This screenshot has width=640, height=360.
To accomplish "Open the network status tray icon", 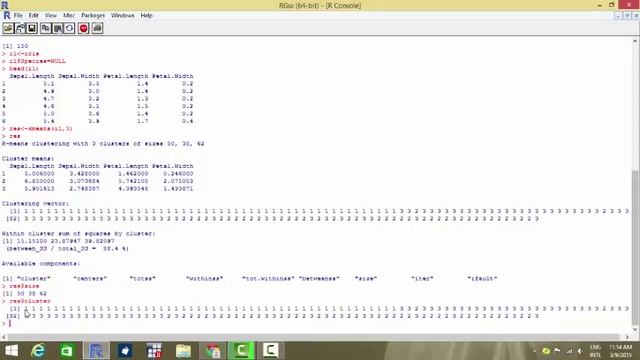I will pyautogui.click(x=569, y=351).
